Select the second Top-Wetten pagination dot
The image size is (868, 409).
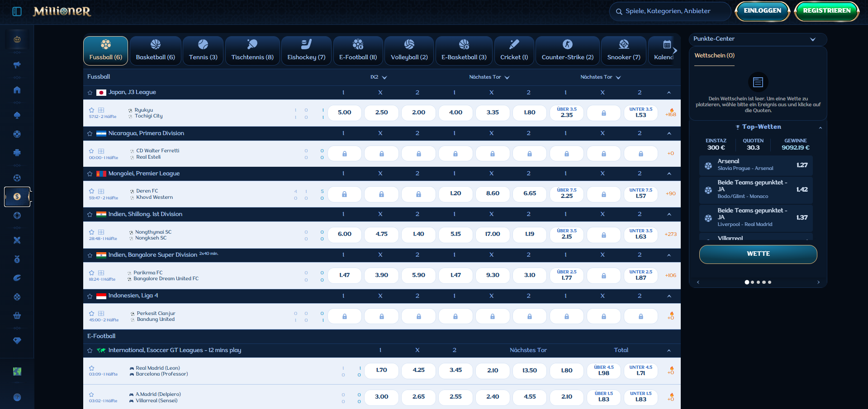point(753,282)
